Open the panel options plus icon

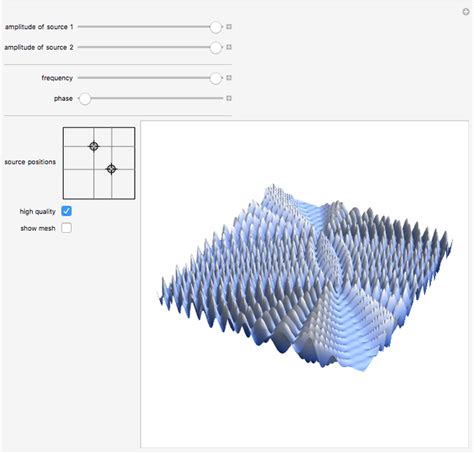[x=466, y=12]
